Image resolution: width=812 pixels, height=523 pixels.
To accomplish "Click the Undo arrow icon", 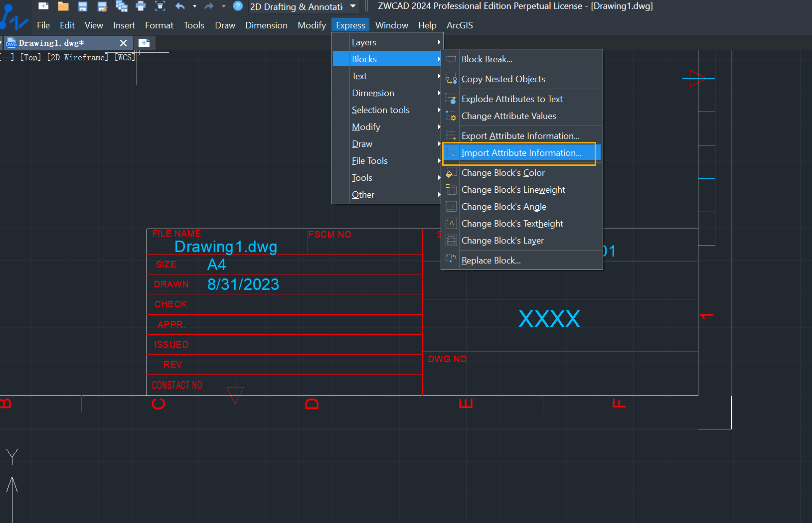I will point(180,6).
